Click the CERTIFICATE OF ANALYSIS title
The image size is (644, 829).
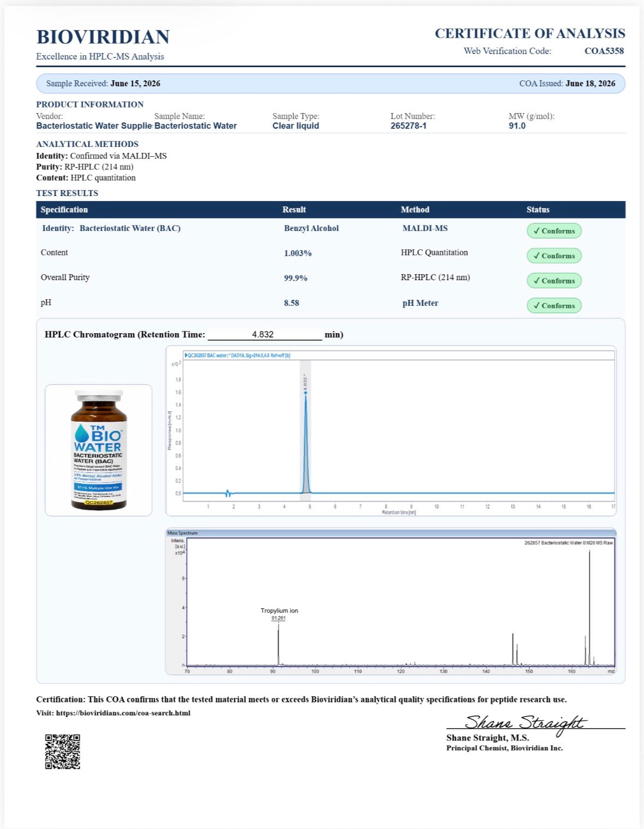(x=530, y=33)
